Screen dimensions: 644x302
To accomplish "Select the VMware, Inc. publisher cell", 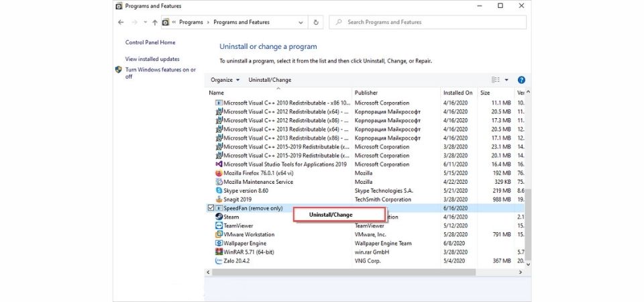I will click(370, 234).
